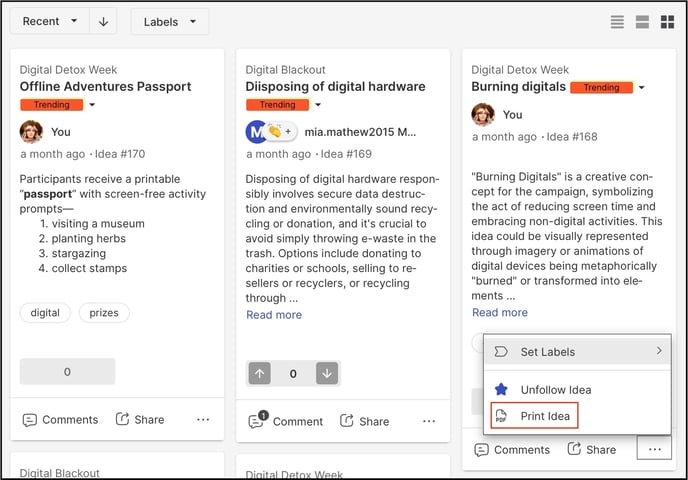Switch to two-row list view
The height and width of the screenshot is (480, 688).
tap(642, 22)
